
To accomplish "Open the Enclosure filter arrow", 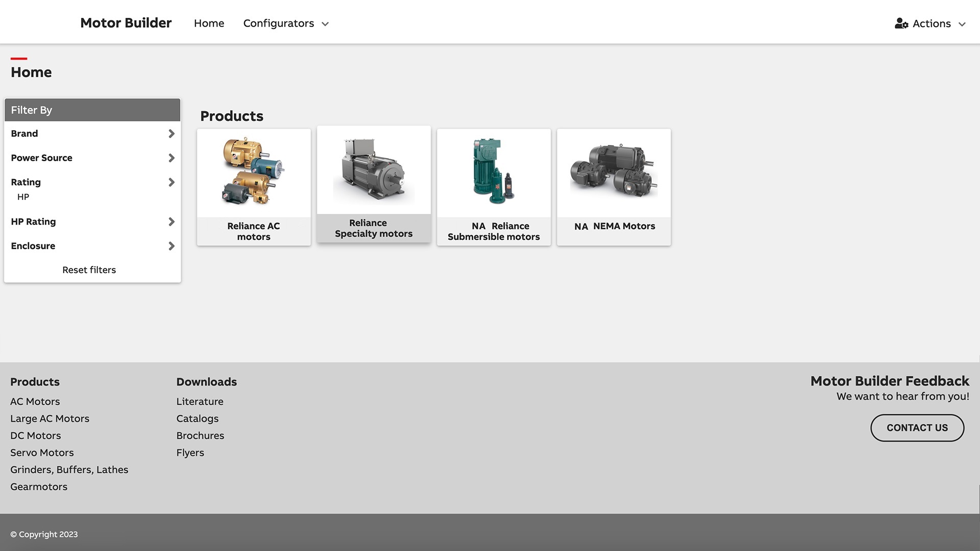I will coord(171,246).
